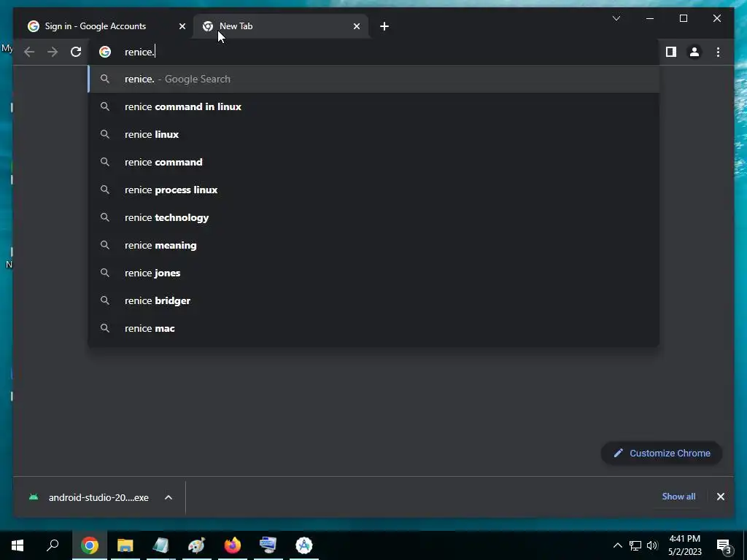The height and width of the screenshot is (560, 747).
Task: Close the downloads bar
Action: pos(720,497)
